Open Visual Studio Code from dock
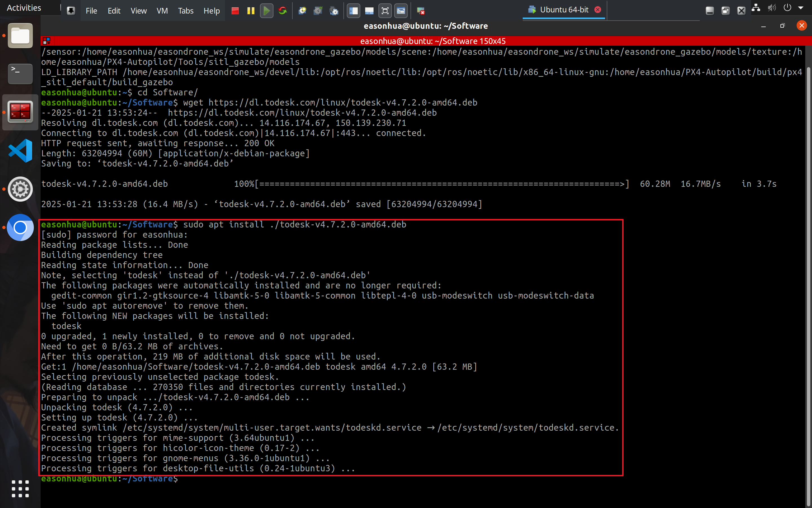812x508 pixels. click(x=20, y=150)
